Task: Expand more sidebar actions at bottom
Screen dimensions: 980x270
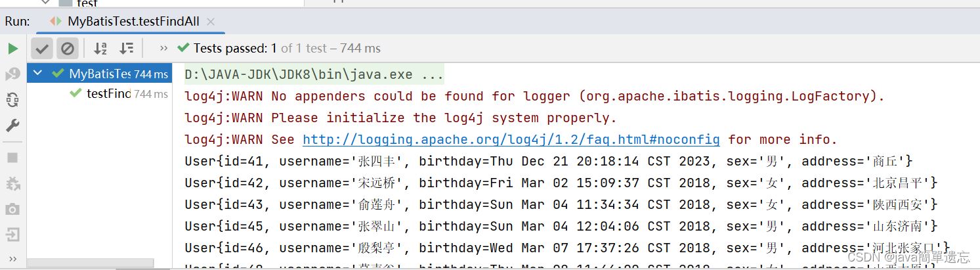Action: pos(12,259)
